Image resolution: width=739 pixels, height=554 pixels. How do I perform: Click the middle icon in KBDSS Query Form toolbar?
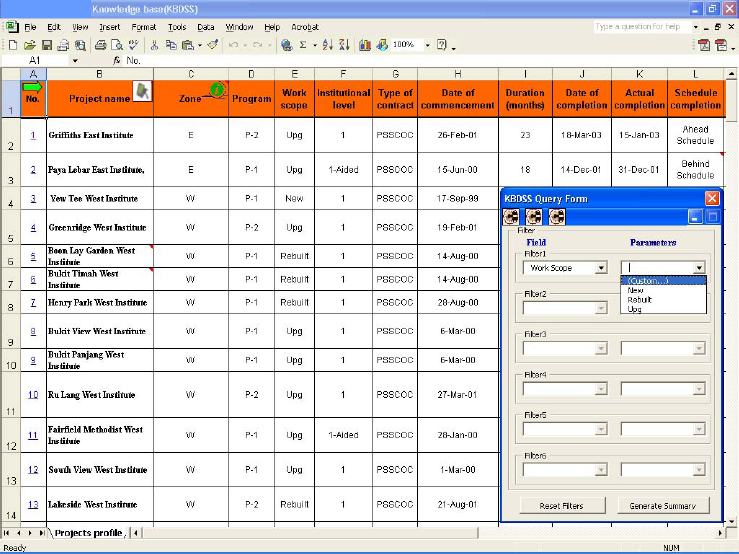[534, 216]
